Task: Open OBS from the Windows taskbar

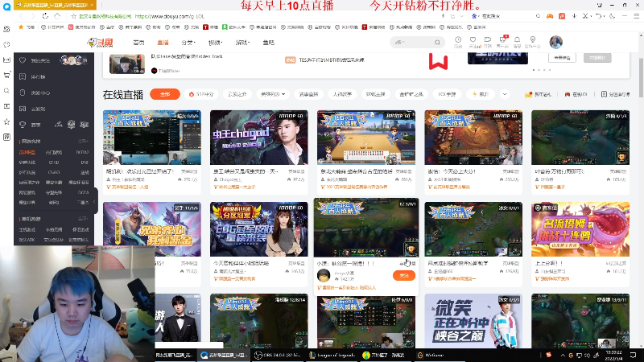Action: point(278,355)
